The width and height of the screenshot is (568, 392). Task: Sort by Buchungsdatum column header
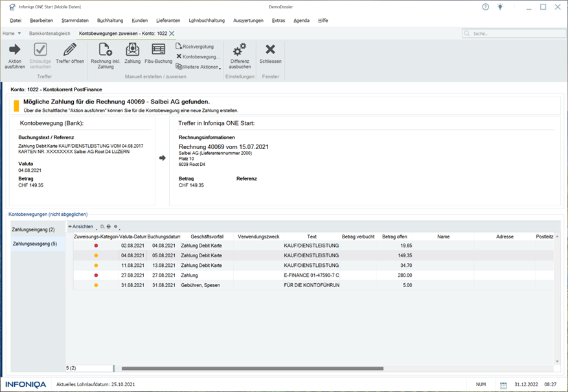[x=164, y=236]
